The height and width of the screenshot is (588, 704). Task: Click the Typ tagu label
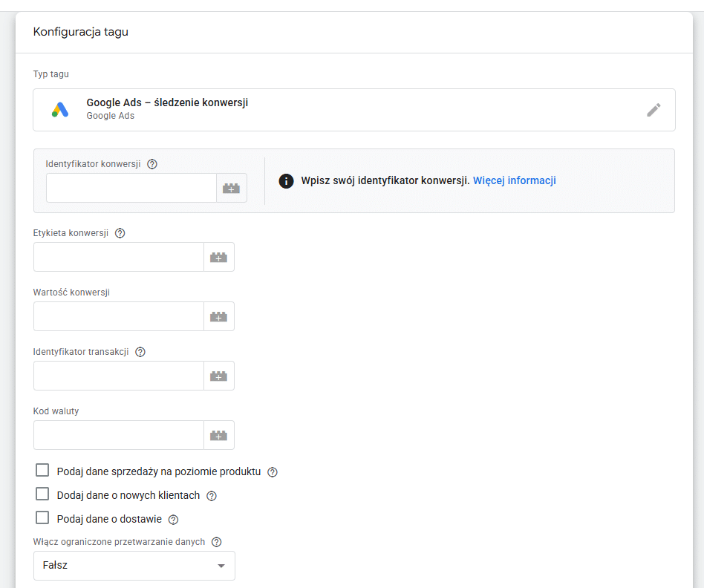(x=51, y=74)
